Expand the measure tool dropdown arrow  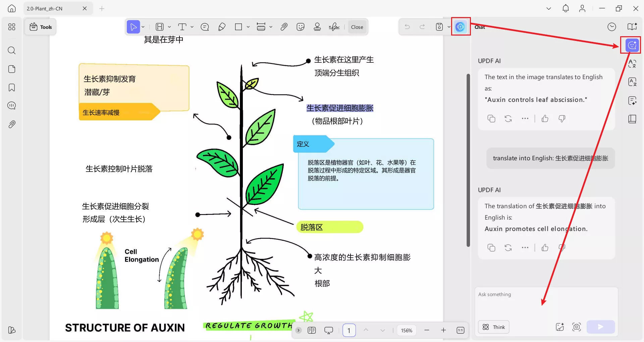pos(271,27)
